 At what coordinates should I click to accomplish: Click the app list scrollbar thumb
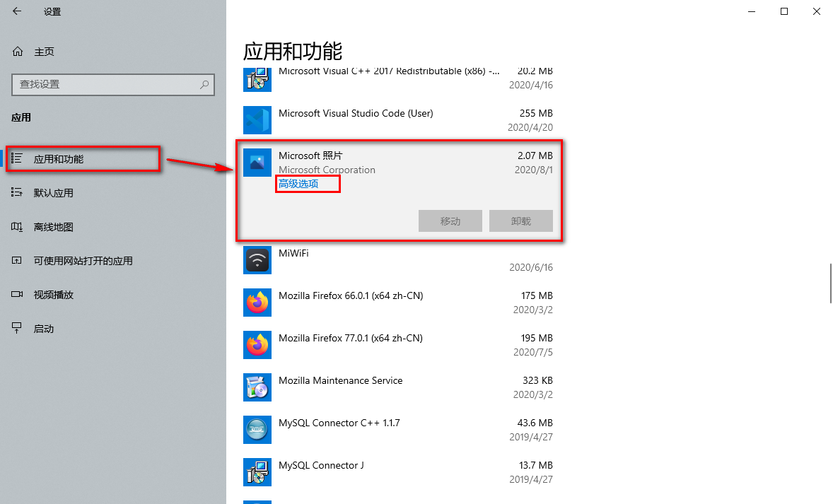[830, 283]
